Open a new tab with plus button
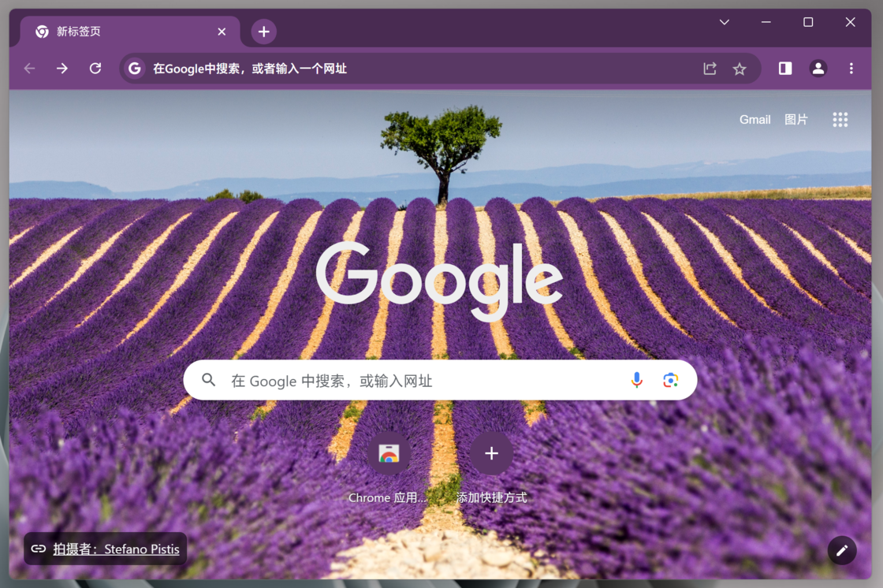This screenshot has height=588, width=883. coord(263,32)
